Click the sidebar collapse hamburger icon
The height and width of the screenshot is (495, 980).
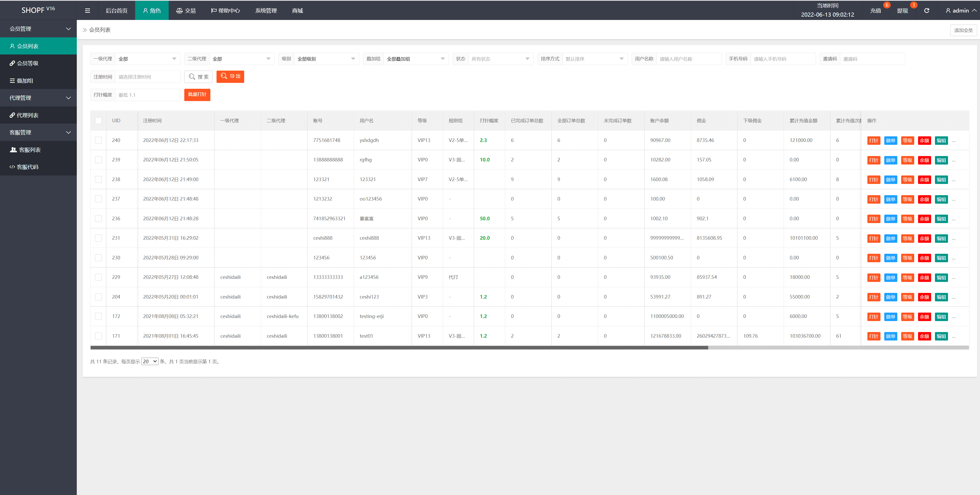(87, 11)
